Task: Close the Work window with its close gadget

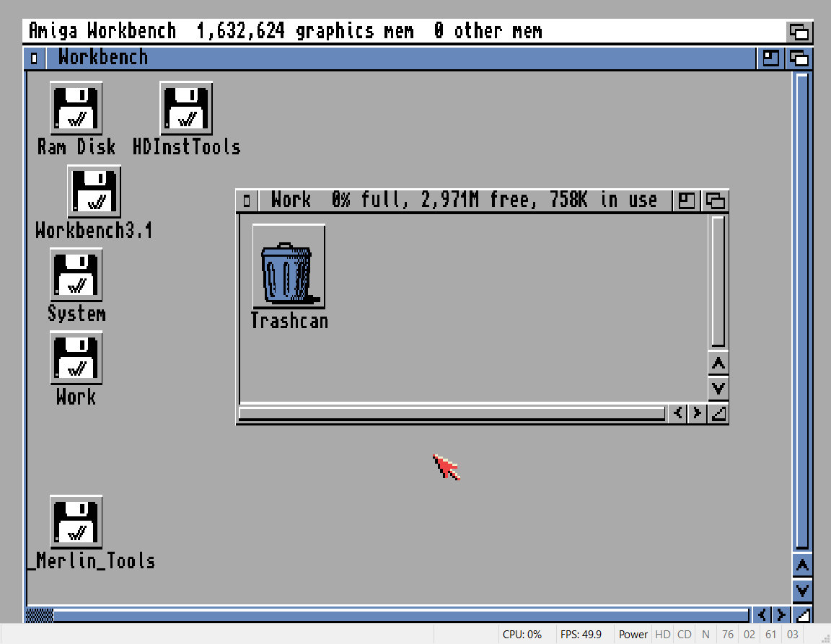Action: click(x=247, y=201)
